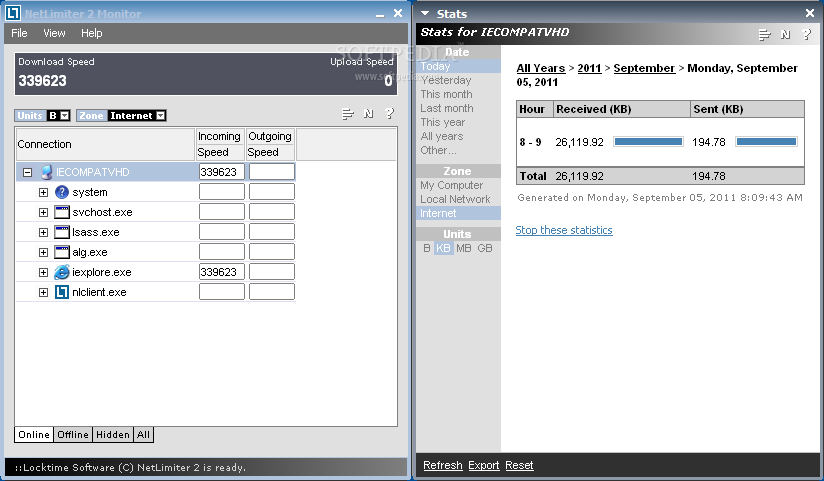Screen dimensions: 824x481
Task: Click svchost.exe outgoing speed field
Action: (272, 212)
